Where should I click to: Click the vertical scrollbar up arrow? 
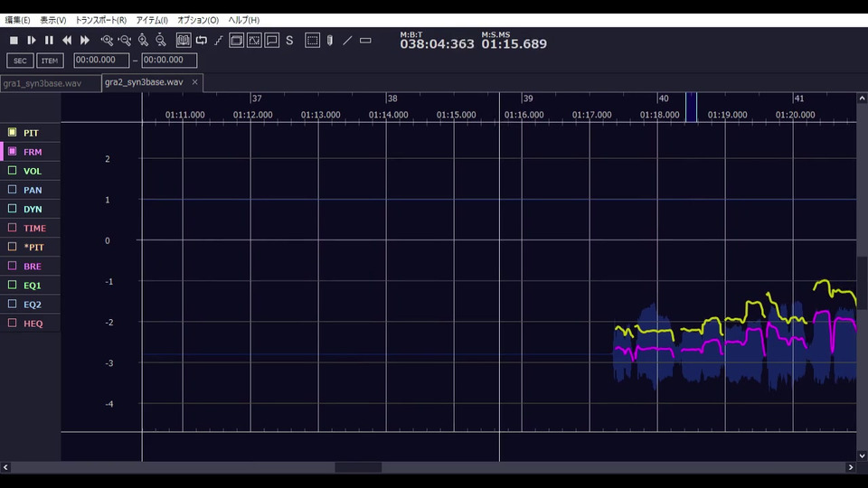(x=862, y=99)
